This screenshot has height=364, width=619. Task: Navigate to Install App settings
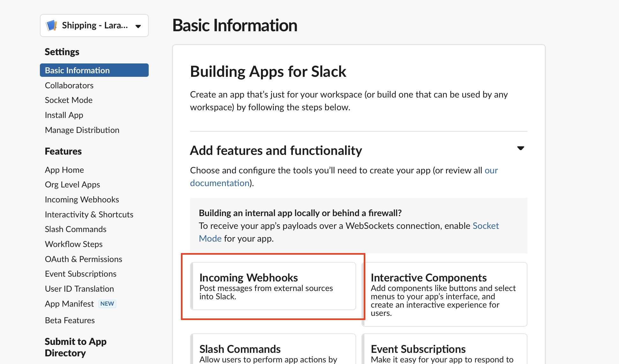tap(64, 115)
